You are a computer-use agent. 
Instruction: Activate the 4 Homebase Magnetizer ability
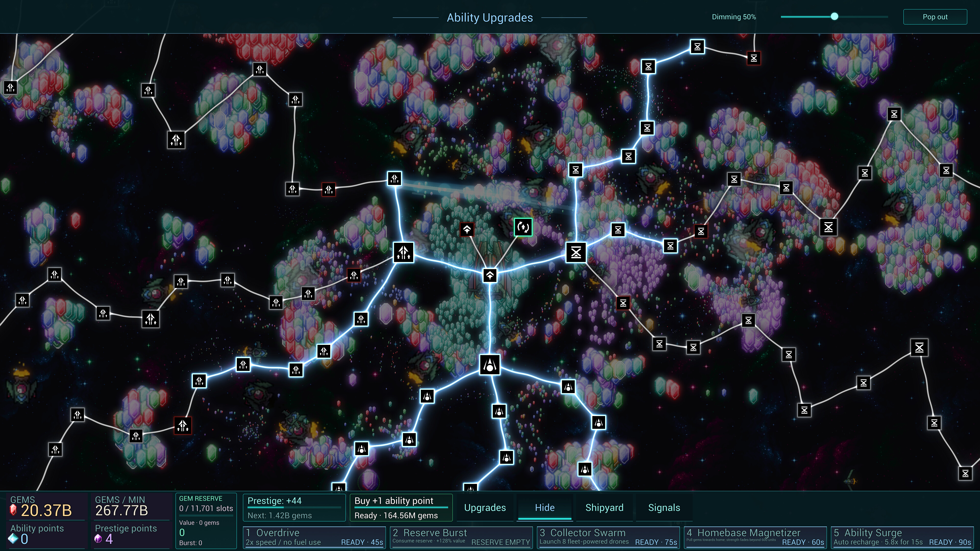click(755, 537)
